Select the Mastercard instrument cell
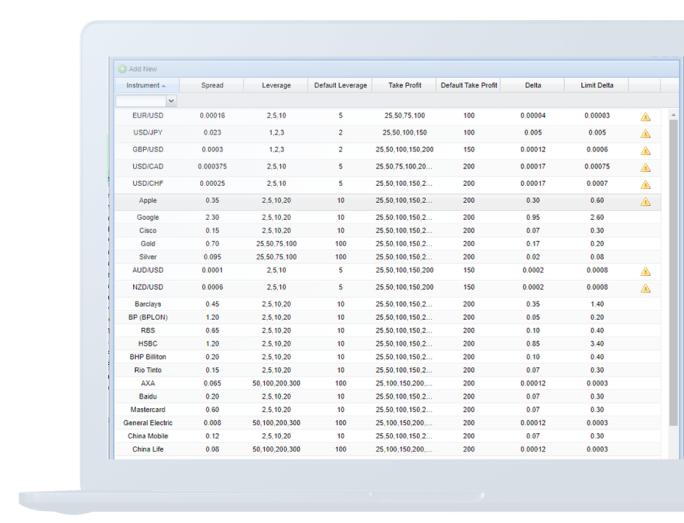 (147, 410)
